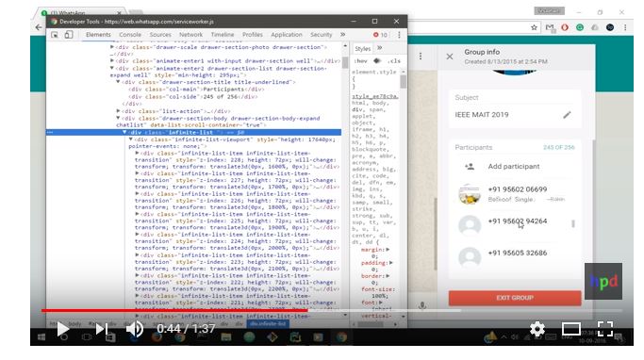The height and width of the screenshot is (360, 644).
Task: Switch to the Console tab
Action: (x=130, y=35)
